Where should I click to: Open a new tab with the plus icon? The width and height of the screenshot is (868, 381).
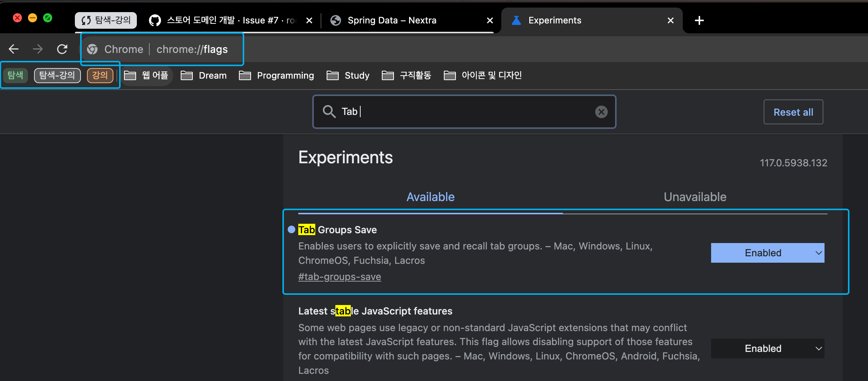click(x=699, y=20)
